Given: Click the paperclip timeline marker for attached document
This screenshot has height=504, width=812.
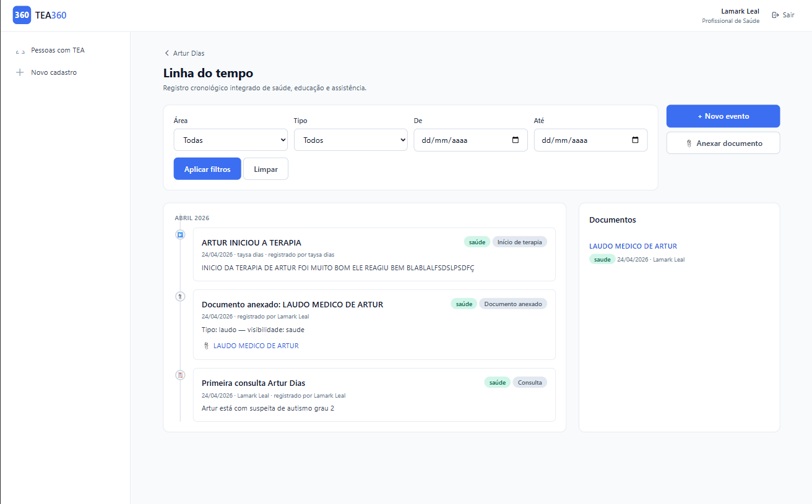Looking at the screenshot, I should [180, 296].
